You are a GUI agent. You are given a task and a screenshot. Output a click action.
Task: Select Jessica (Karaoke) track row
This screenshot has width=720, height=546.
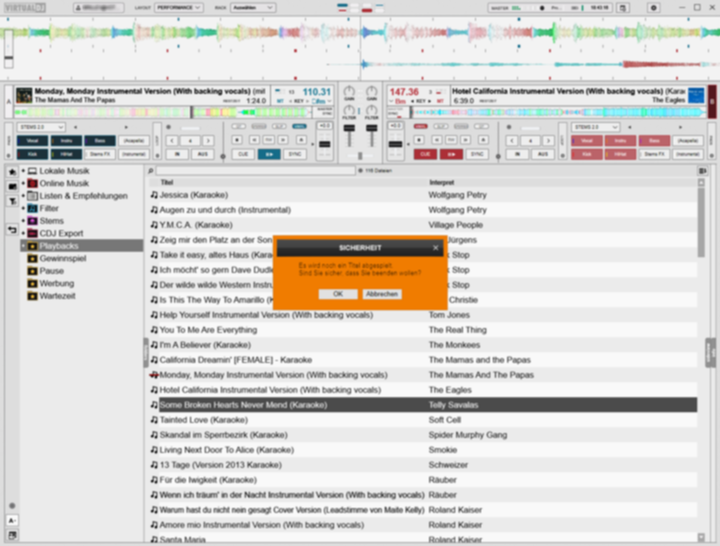(422, 195)
